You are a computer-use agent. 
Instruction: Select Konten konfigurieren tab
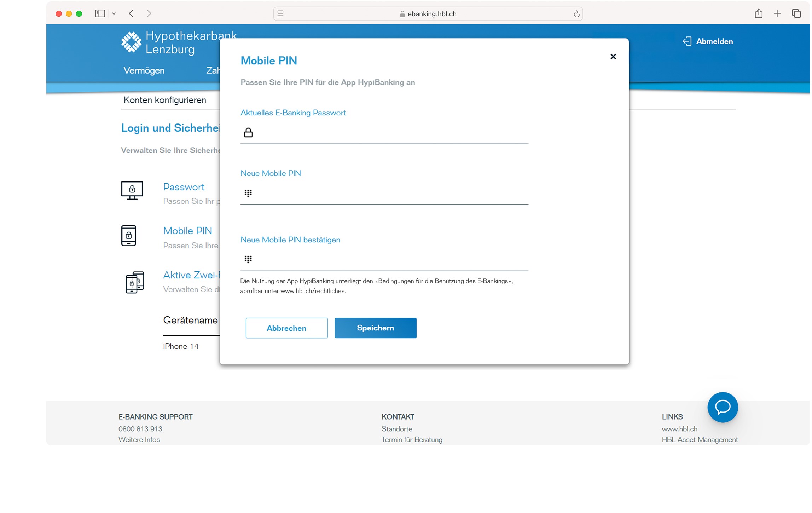coord(165,100)
